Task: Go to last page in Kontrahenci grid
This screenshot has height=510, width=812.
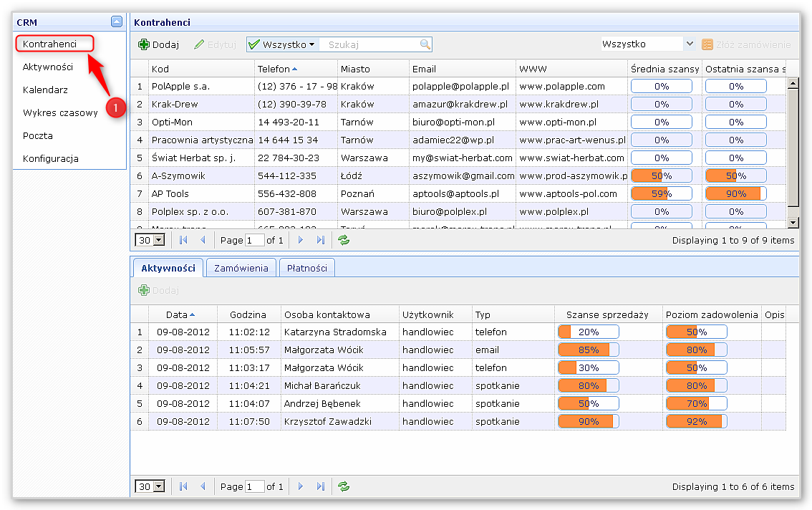Action: [320, 241]
